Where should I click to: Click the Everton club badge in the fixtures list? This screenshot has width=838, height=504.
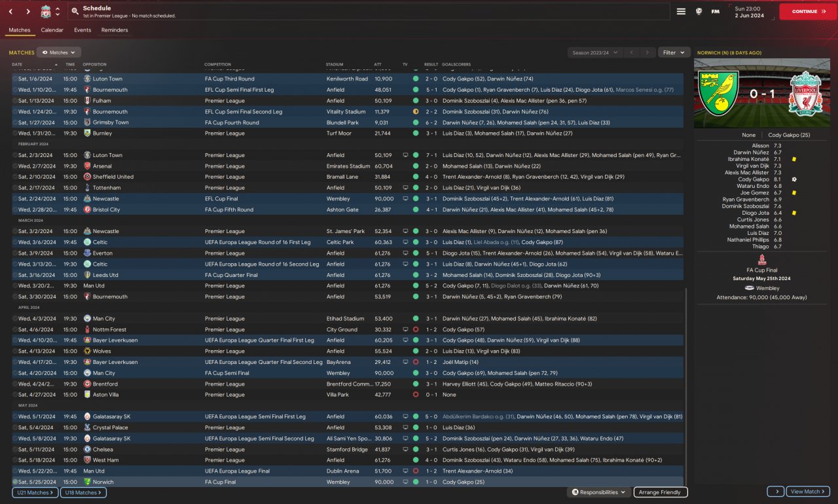coord(88,253)
